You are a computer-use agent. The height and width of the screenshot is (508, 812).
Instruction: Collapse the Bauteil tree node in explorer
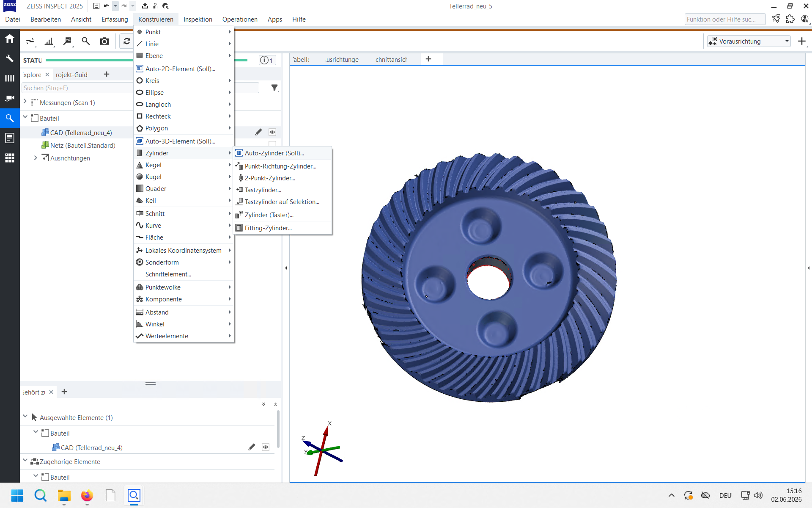click(25, 117)
